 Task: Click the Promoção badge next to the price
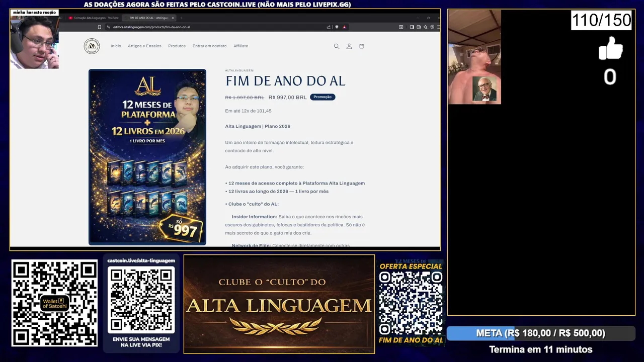click(x=323, y=97)
